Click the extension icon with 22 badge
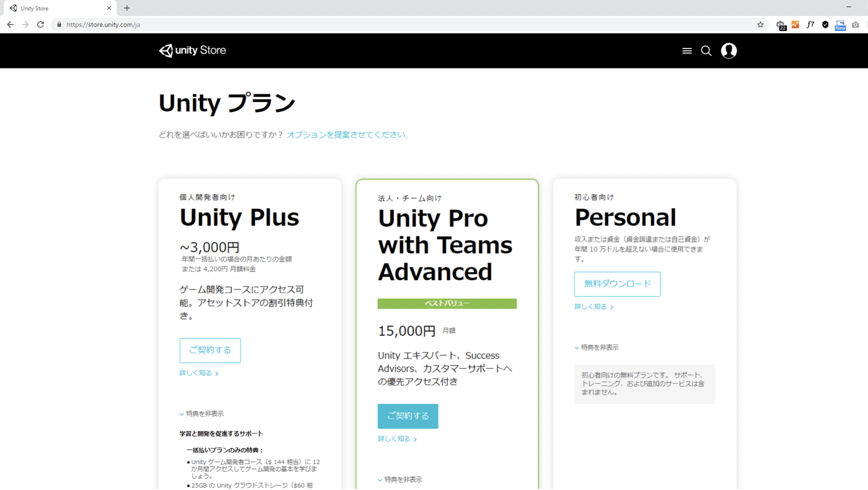868x490 pixels. (780, 25)
